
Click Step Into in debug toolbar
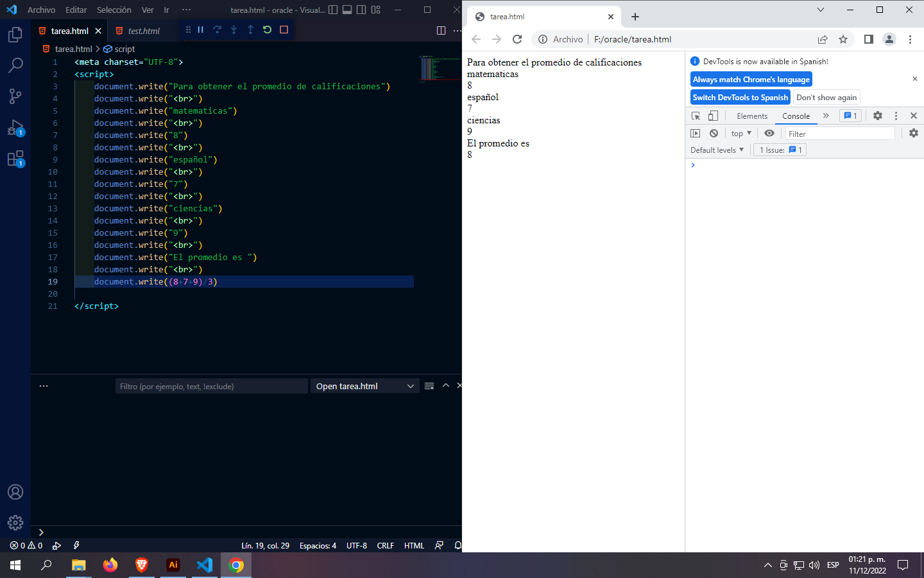(x=234, y=30)
